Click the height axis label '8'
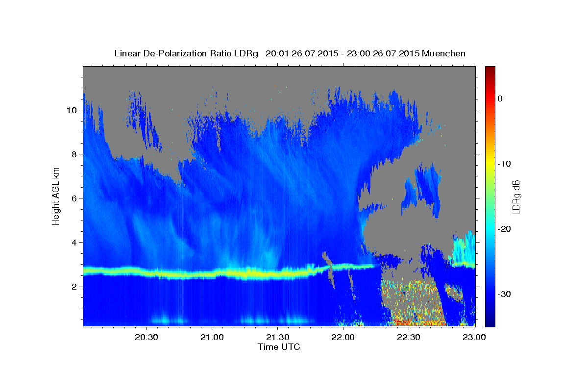The image size is (588, 392). [73, 154]
